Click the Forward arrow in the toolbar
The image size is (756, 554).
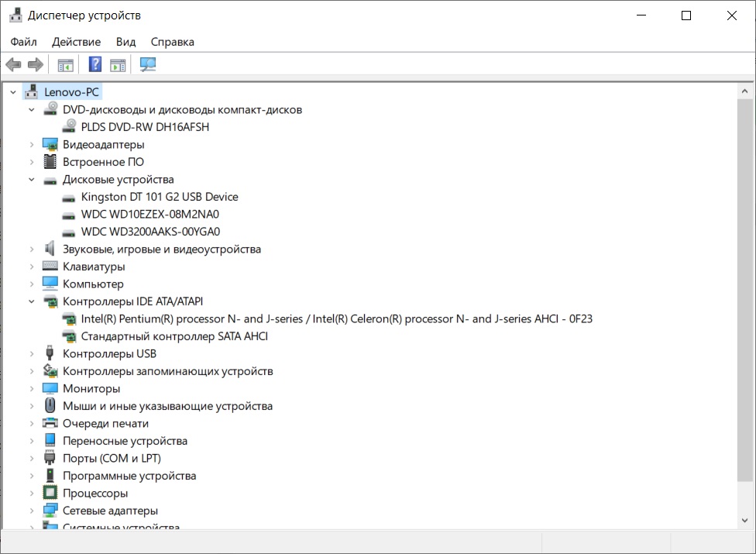coord(35,65)
